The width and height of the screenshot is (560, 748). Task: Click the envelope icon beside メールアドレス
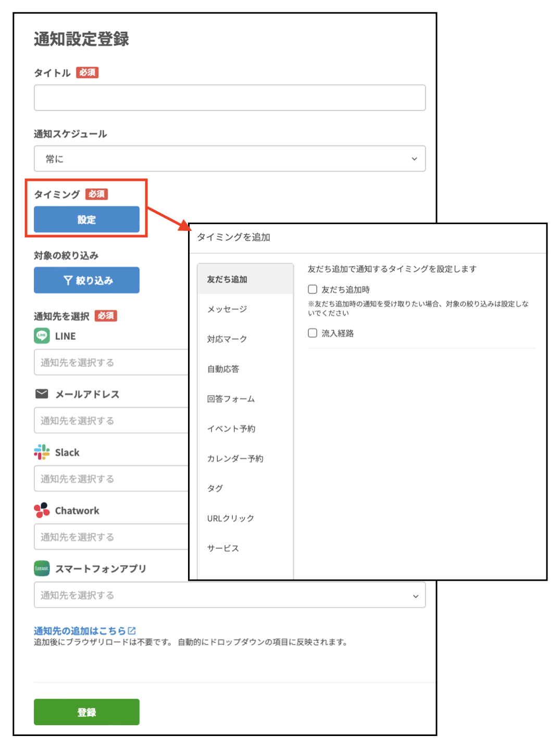pyautogui.click(x=42, y=394)
